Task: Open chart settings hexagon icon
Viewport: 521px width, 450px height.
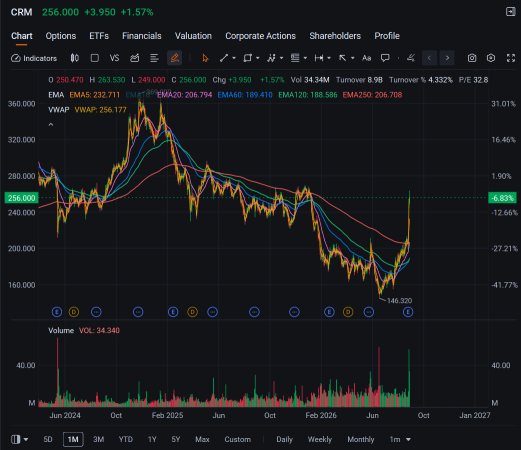Action: [491, 58]
